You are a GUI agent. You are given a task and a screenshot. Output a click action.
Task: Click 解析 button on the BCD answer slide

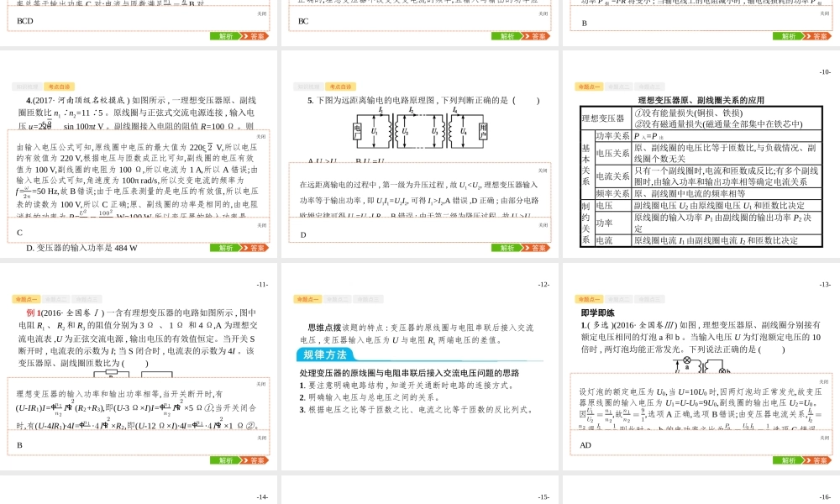pos(224,36)
